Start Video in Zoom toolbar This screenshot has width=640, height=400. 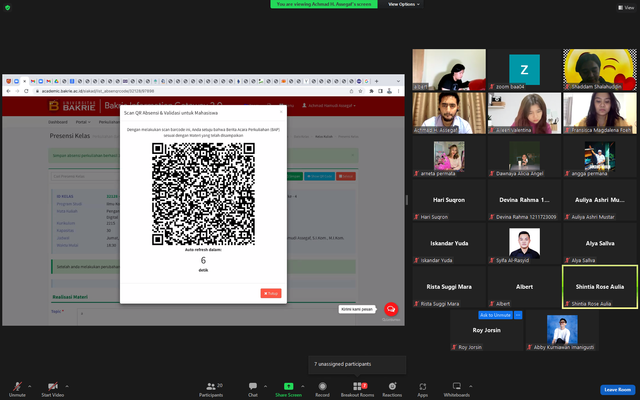click(53, 389)
